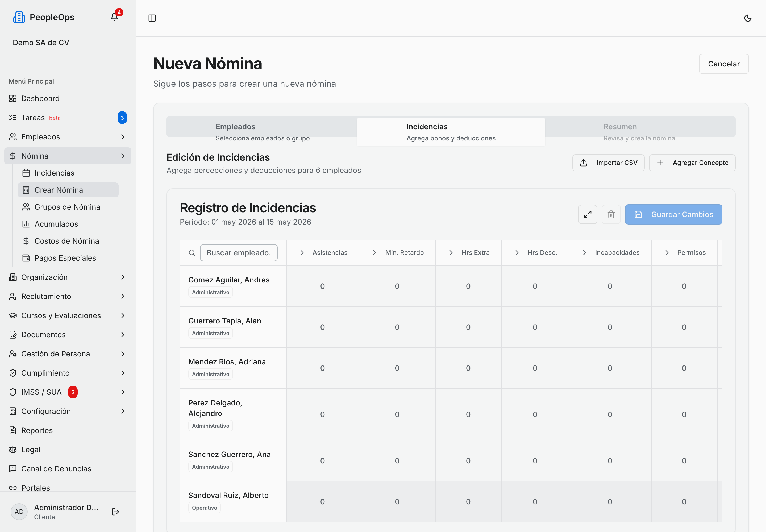Click Demo SA de CV company name

pyautogui.click(x=41, y=43)
